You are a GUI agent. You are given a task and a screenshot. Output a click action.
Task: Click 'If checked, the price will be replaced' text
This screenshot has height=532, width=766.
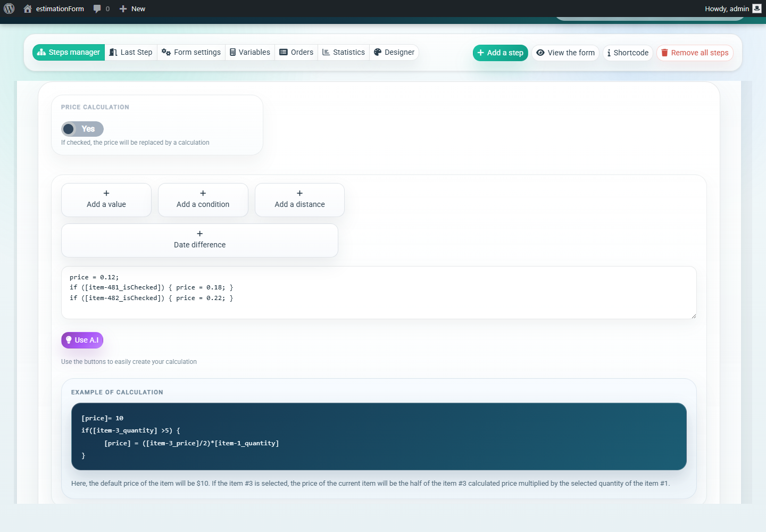[x=135, y=143]
